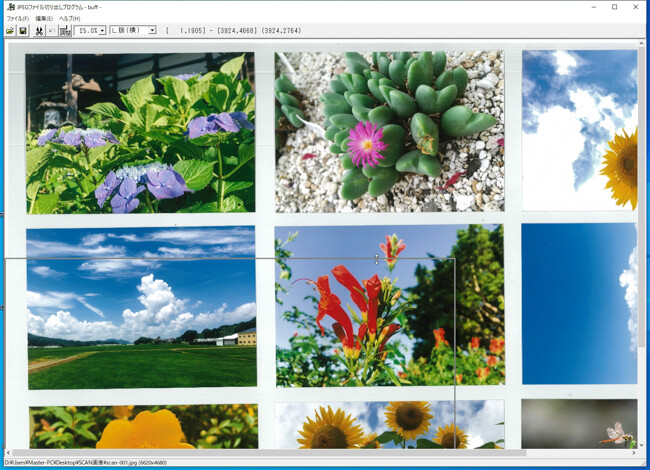This screenshot has width=650, height=470.
Task: Click the undo arrow icon
Action: [x=52, y=31]
